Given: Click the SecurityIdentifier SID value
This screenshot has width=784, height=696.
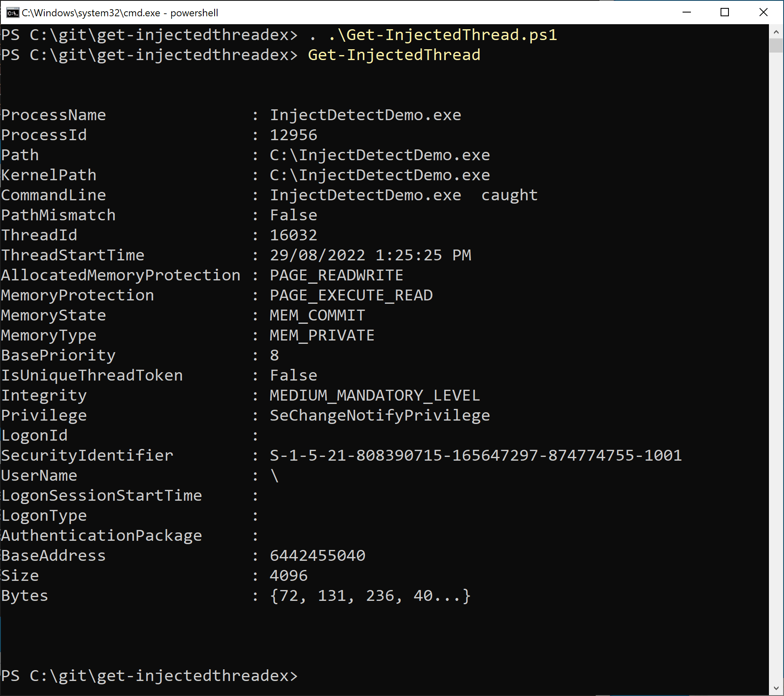Looking at the screenshot, I should (475, 455).
